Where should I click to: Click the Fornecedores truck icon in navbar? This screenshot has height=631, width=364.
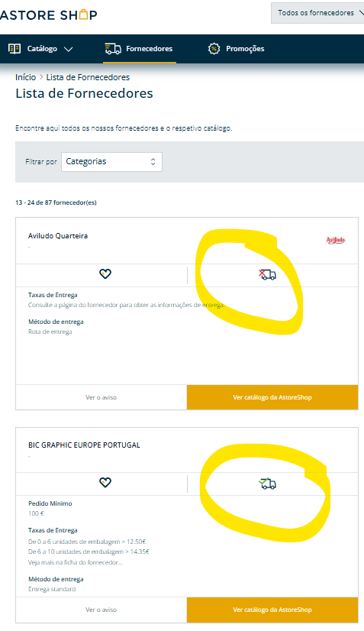pos(113,49)
